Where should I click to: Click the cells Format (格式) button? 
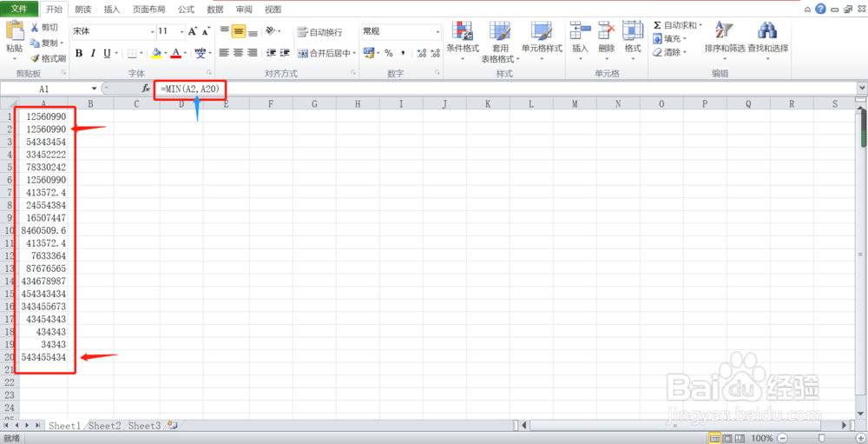point(633,41)
